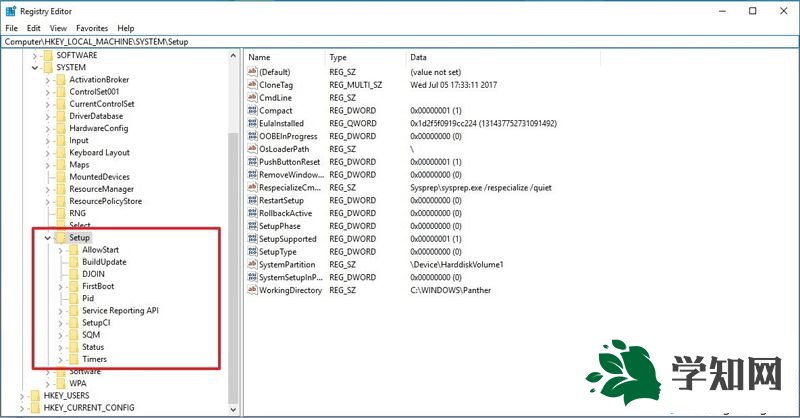Select the Pid subkey
This screenshot has height=418, width=800.
[x=88, y=298]
